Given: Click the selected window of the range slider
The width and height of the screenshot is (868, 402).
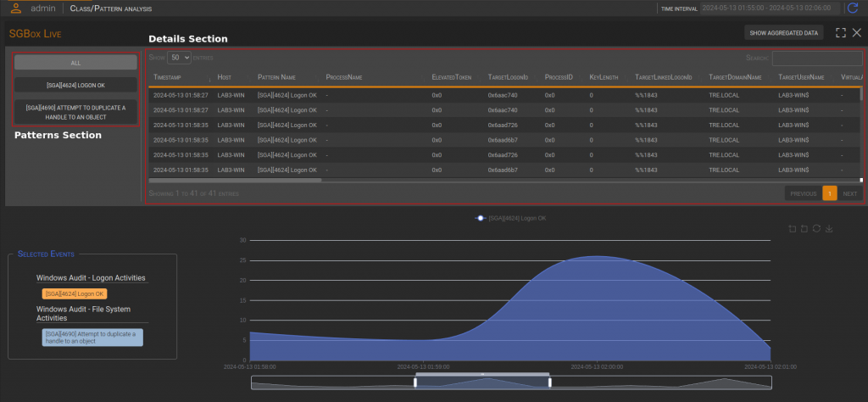Looking at the screenshot, I should [482, 382].
